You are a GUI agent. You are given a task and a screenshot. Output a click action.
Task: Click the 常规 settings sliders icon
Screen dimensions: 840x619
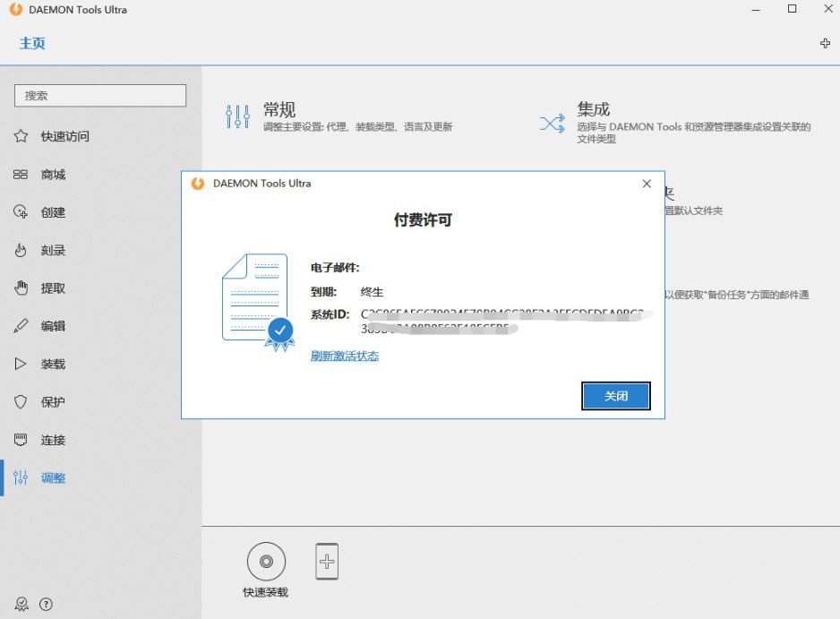[x=237, y=116]
